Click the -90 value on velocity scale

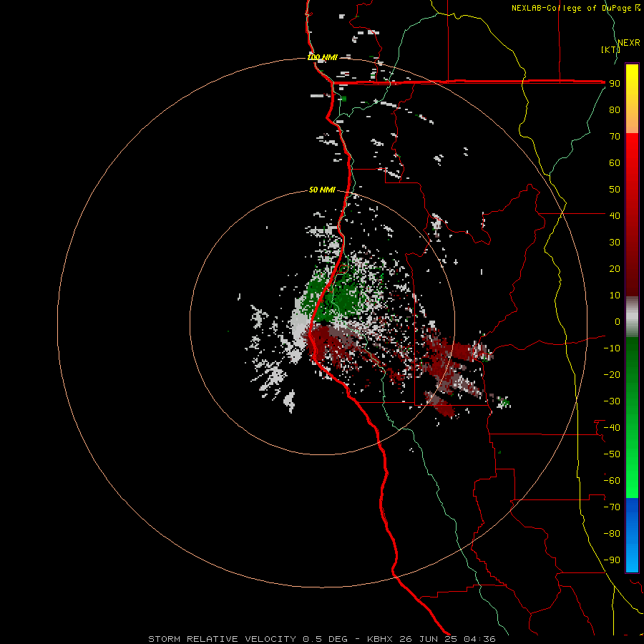coord(612,560)
